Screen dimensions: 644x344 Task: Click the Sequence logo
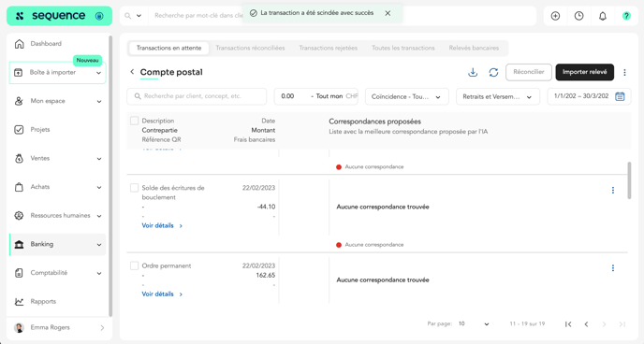[59, 16]
